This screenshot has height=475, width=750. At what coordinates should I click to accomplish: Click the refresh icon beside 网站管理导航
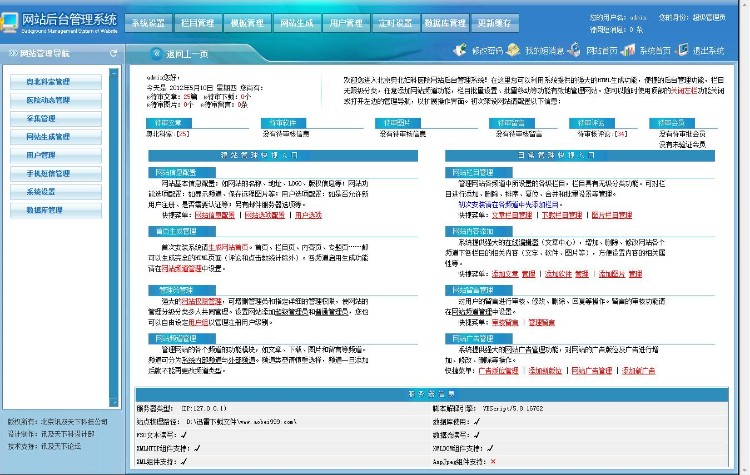tap(113, 53)
